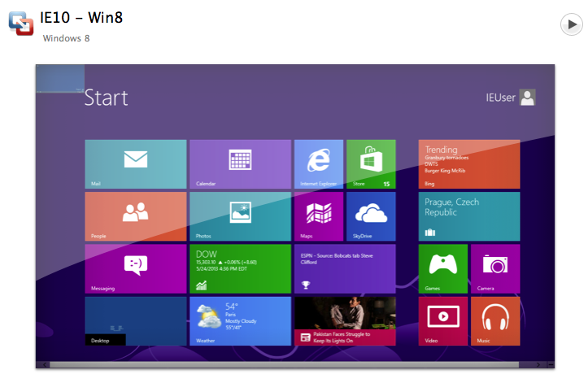Click the IEUser account avatar
Image resolution: width=588 pixels, height=383 pixels.
[x=528, y=98]
